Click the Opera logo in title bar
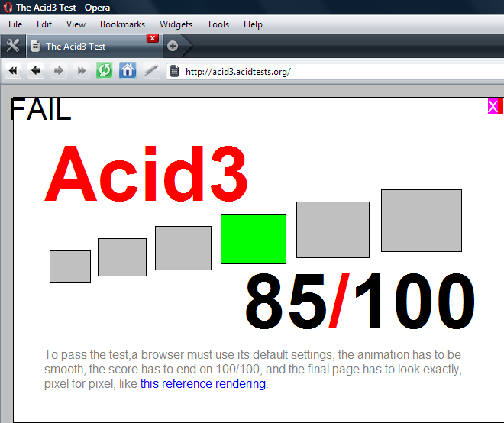This screenshot has width=504, height=423. 8,7
